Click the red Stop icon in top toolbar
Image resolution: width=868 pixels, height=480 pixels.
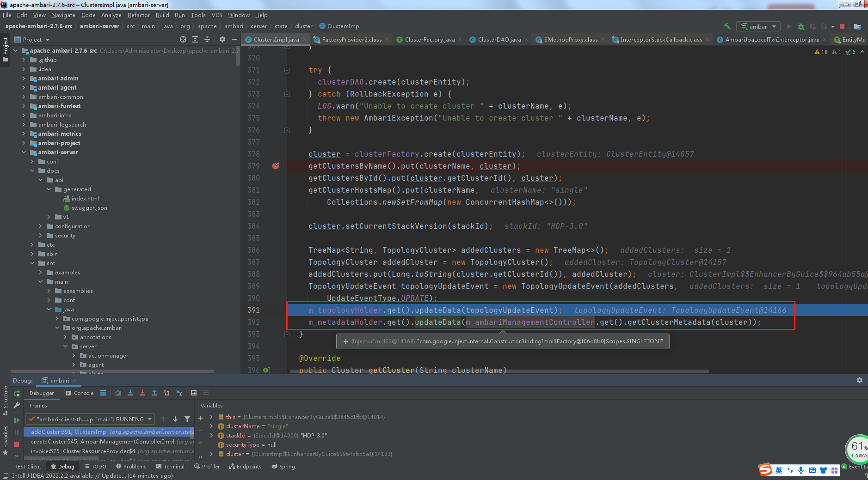pyautogui.click(x=842, y=26)
